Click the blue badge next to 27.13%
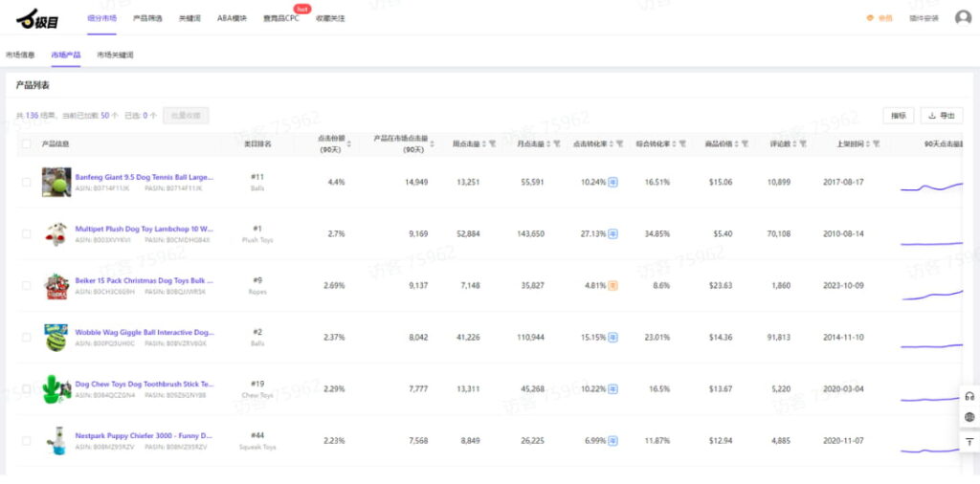Viewport: 980px width, 484px height. (x=612, y=233)
